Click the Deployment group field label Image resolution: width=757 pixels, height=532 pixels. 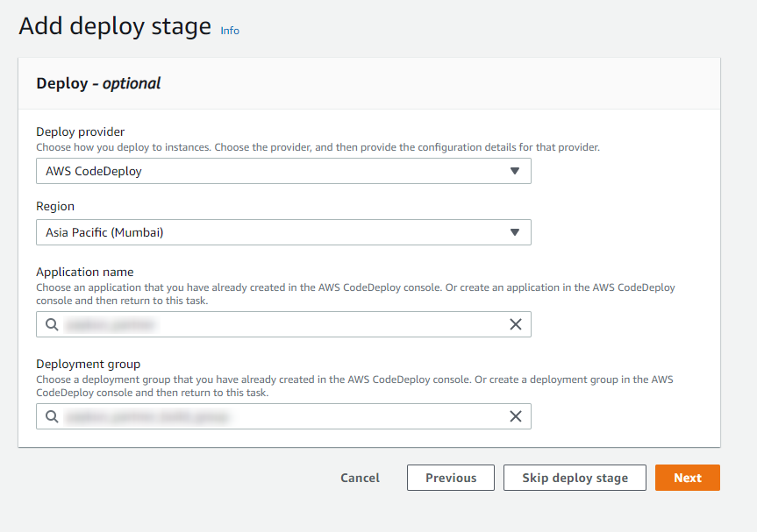(89, 364)
